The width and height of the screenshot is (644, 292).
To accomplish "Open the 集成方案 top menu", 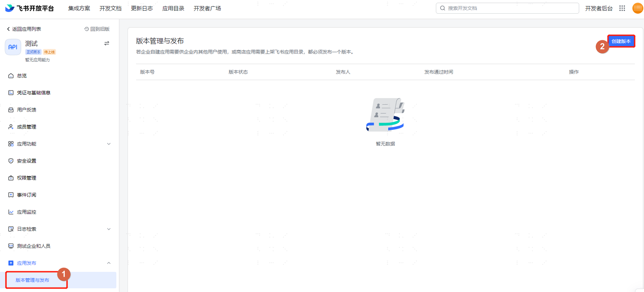I will [x=79, y=8].
